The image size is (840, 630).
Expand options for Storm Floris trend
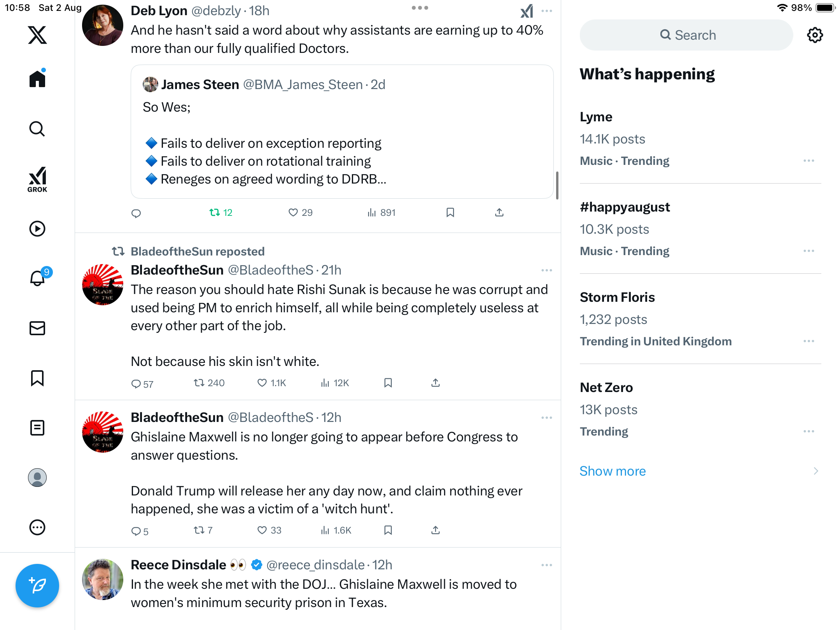tap(808, 341)
